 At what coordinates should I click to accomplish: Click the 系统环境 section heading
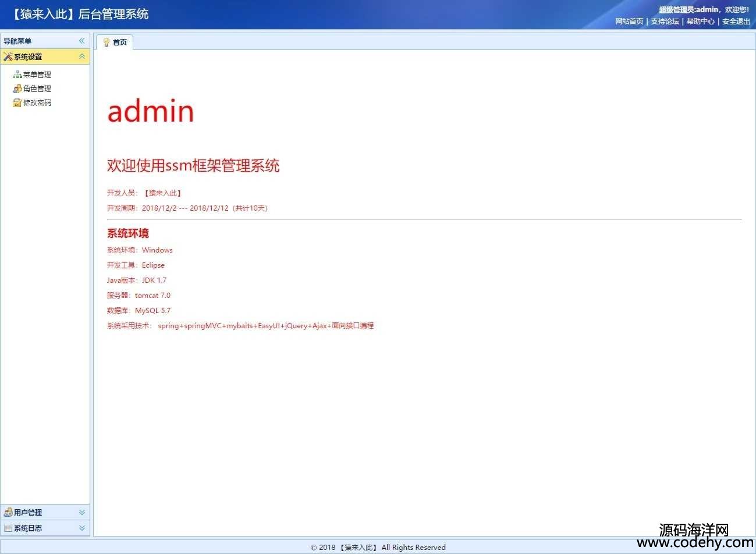click(128, 233)
